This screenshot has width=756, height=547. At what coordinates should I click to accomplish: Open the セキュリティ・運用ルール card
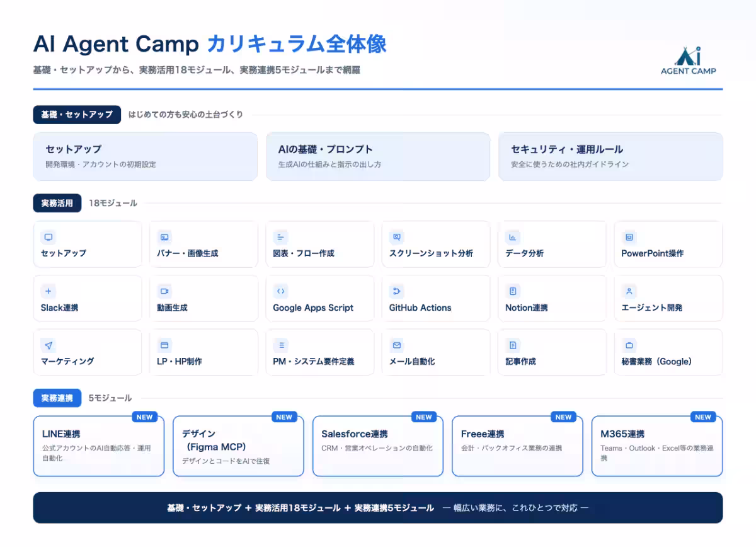(x=610, y=156)
